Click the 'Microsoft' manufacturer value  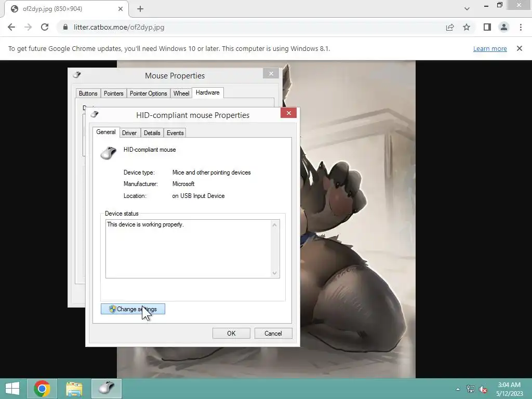[183, 184]
